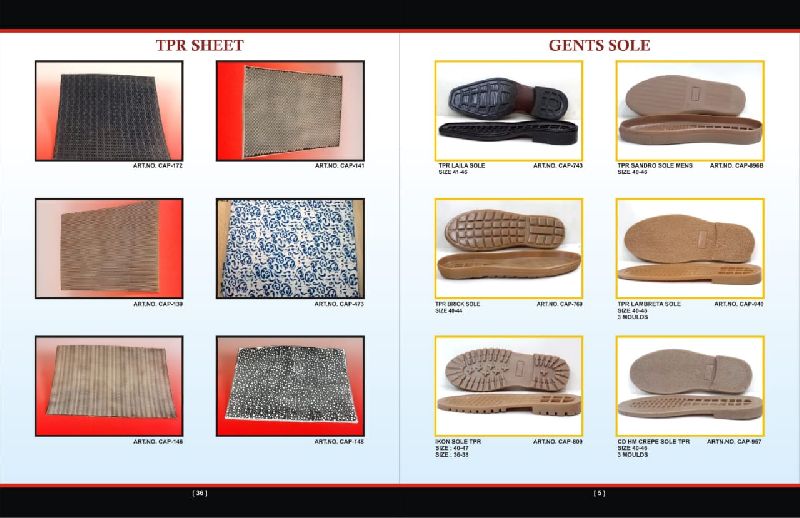This screenshot has height=518, width=800.
Task: Open the bottom-left ribbed grey sheet photo
Action: pyautogui.click(x=109, y=385)
